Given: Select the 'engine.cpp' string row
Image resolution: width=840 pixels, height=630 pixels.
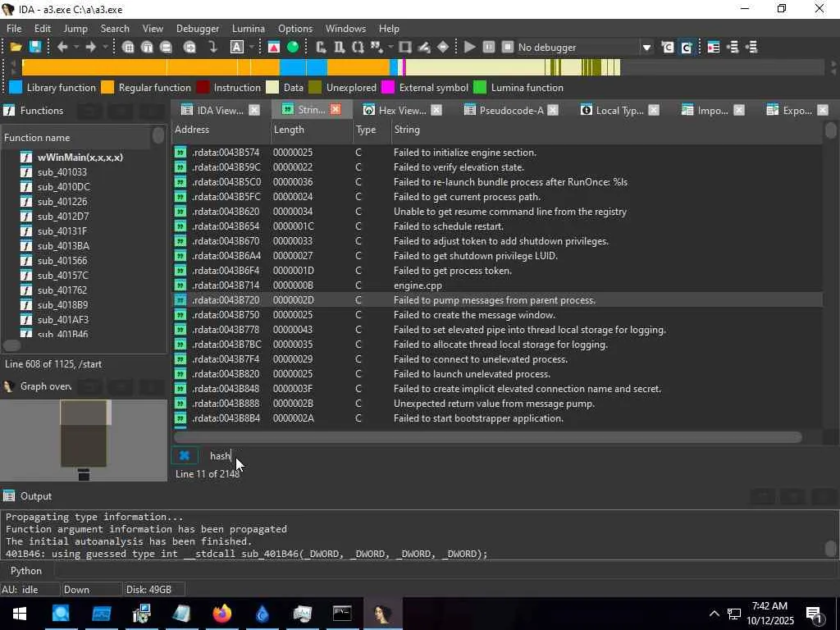Looking at the screenshot, I should (x=497, y=285).
